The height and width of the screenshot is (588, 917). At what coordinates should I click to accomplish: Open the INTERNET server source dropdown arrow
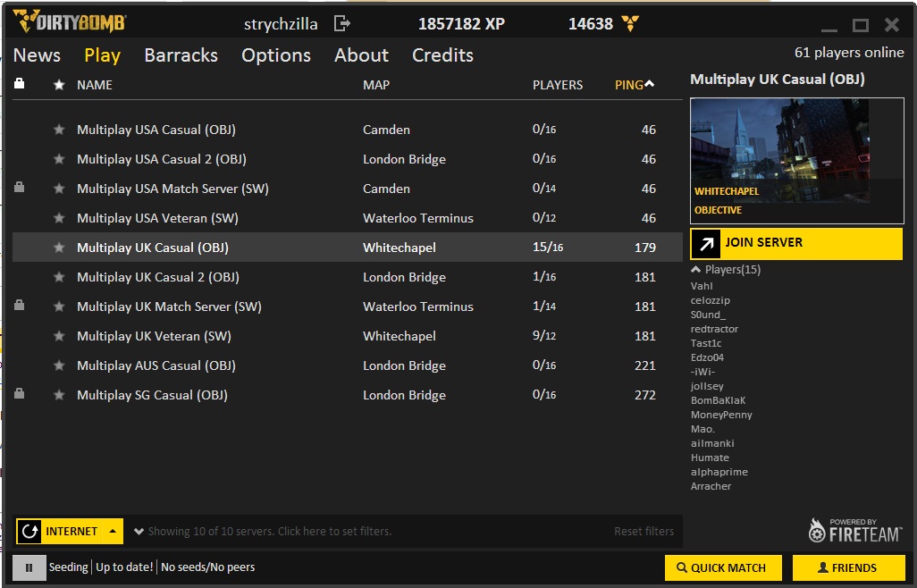tap(113, 531)
